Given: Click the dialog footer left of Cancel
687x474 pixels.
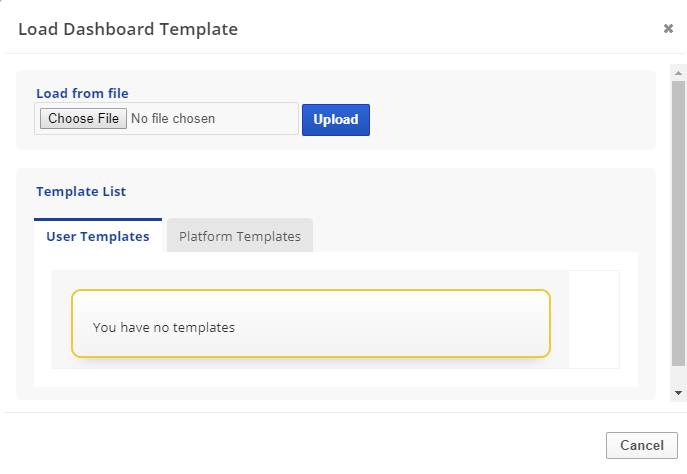Looking at the screenshot, I should (300, 445).
